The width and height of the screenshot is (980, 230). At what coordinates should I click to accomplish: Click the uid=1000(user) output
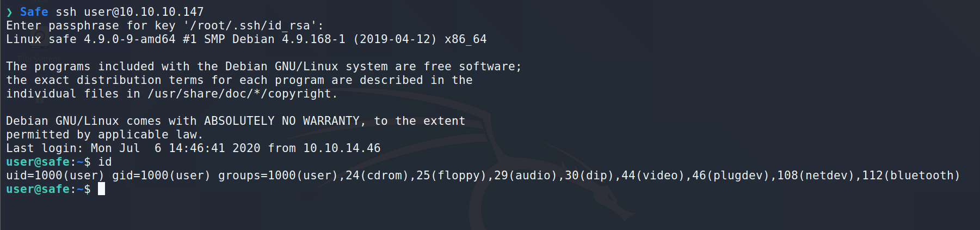pyautogui.click(x=55, y=175)
